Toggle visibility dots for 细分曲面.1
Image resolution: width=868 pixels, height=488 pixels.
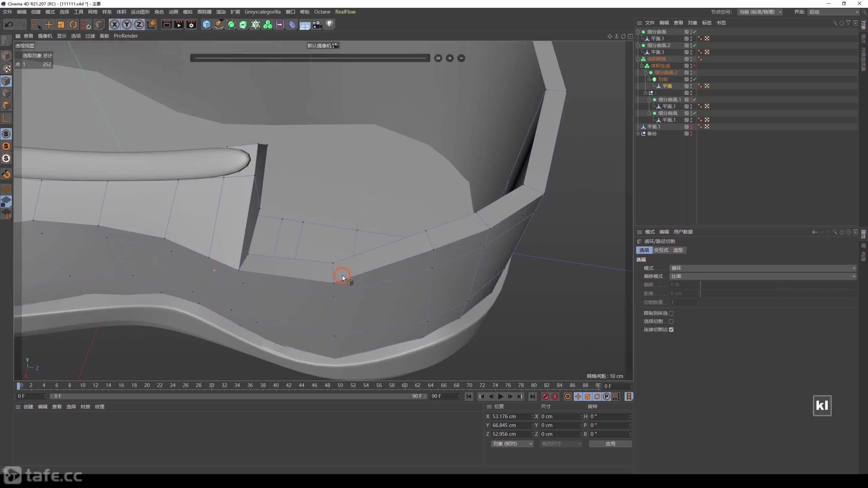click(691, 100)
